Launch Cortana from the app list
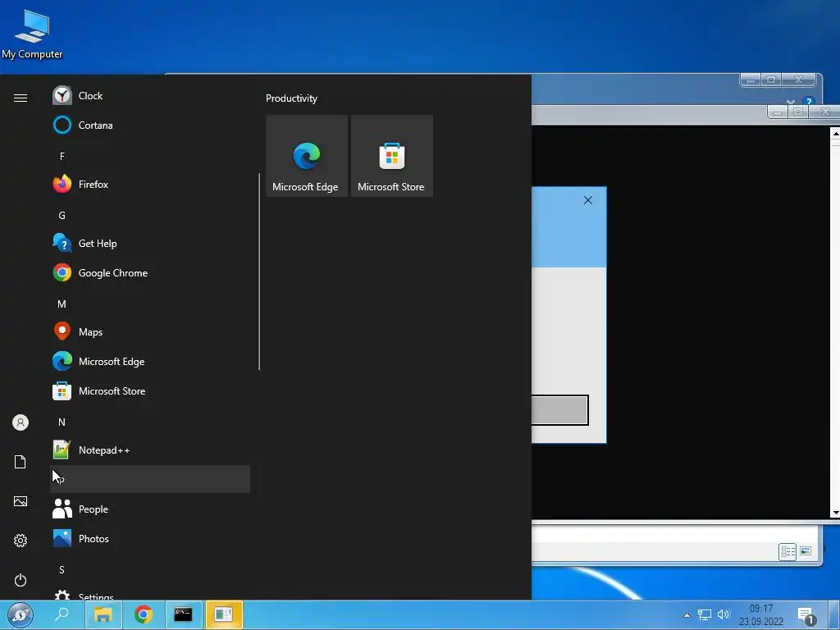This screenshot has width=840, height=630. pyautogui.click(x=150, y=126)
